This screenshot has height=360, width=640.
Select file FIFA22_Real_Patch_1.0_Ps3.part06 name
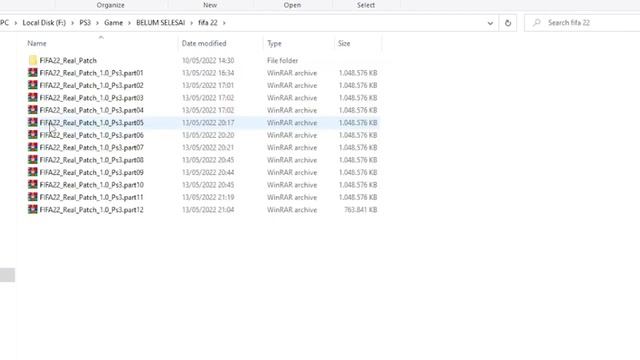[91, 135]
